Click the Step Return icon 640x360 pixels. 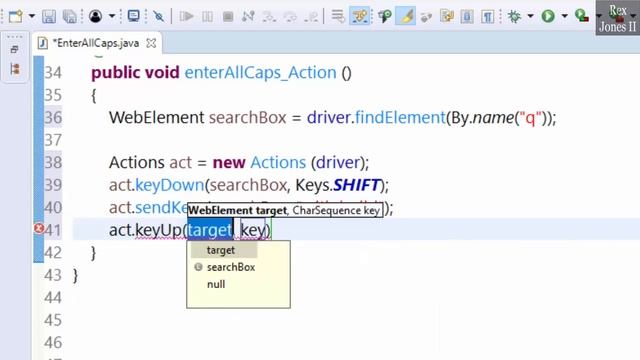coord(311,16)
